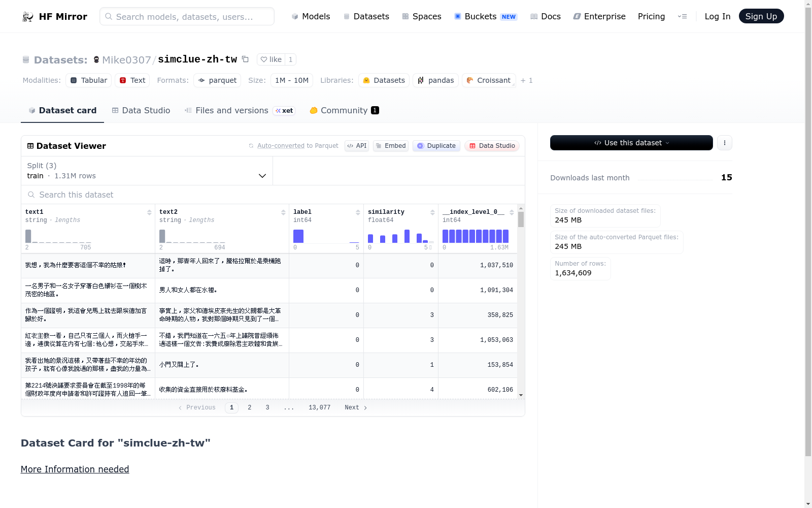
Task: Click the Datasets breadcrumb icon
Action: coord(26,60)
